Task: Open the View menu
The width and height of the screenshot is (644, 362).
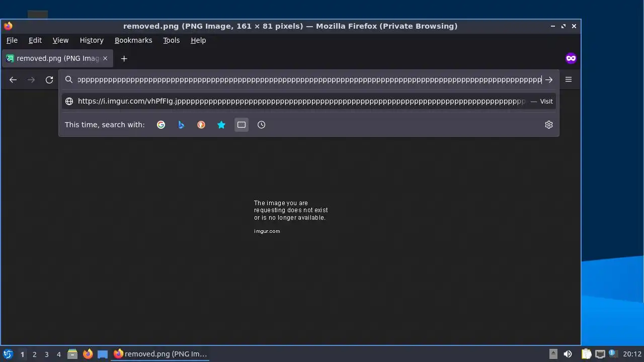Action: click(x=60, y=40)
